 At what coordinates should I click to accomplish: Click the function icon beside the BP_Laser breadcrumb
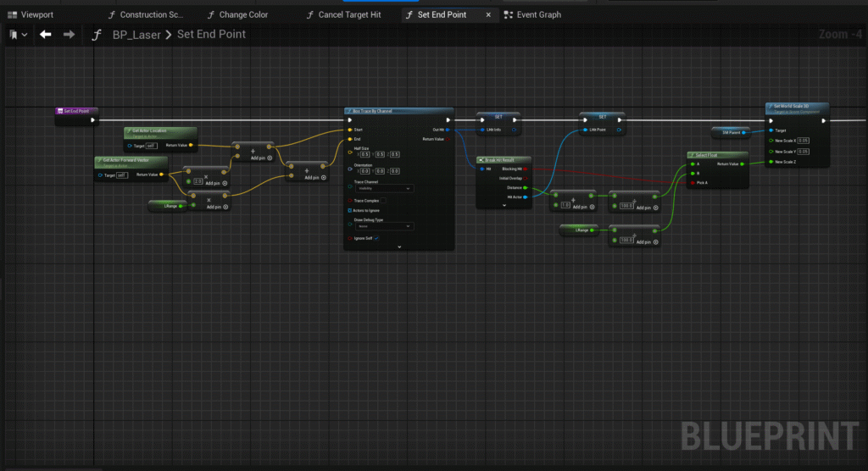[x=97, y=35]
